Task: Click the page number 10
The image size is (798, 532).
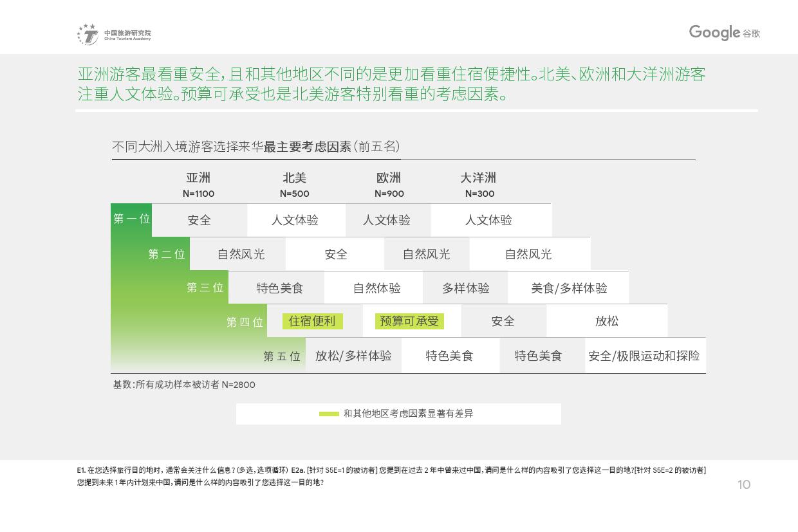Action: tap(745, 485)
